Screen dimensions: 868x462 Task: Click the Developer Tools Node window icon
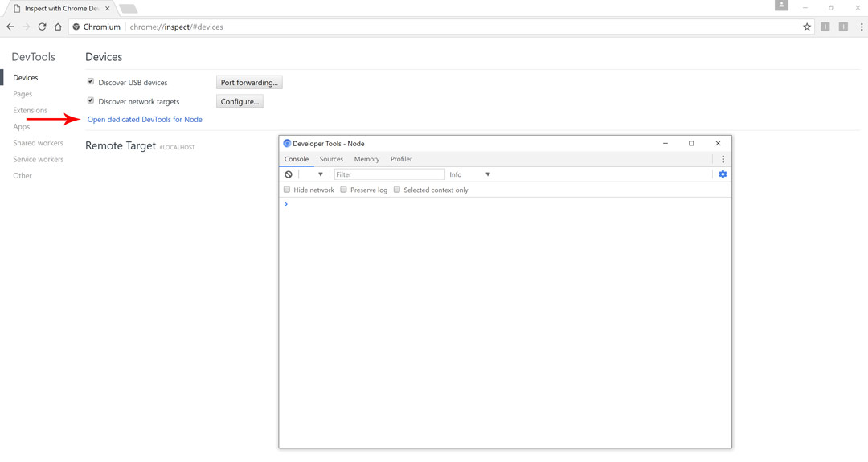(x=287, y=143)
